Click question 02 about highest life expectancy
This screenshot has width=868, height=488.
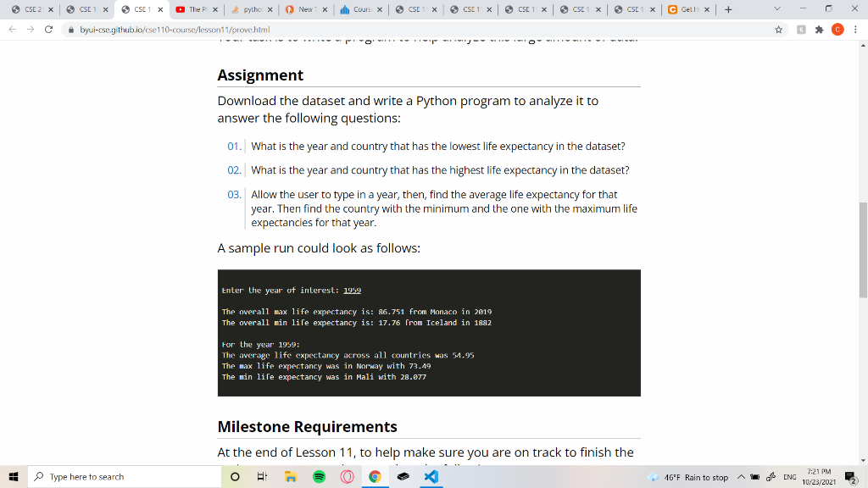coord(440,169)
